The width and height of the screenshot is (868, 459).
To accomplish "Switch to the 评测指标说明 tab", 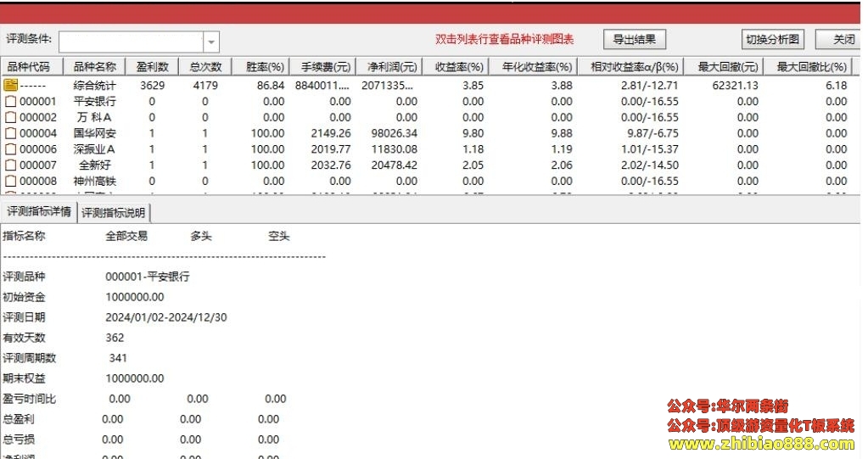I will tap(114, 213).
